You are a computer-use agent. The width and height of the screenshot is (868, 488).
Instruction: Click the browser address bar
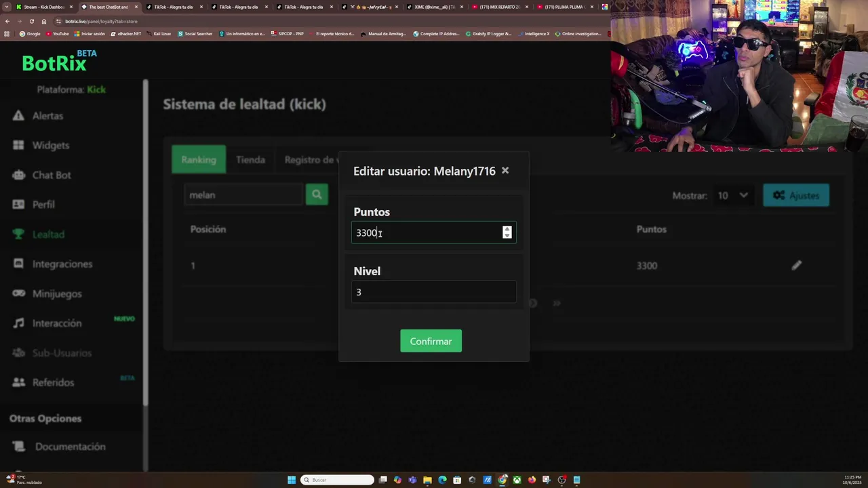[x=325, y=21]
